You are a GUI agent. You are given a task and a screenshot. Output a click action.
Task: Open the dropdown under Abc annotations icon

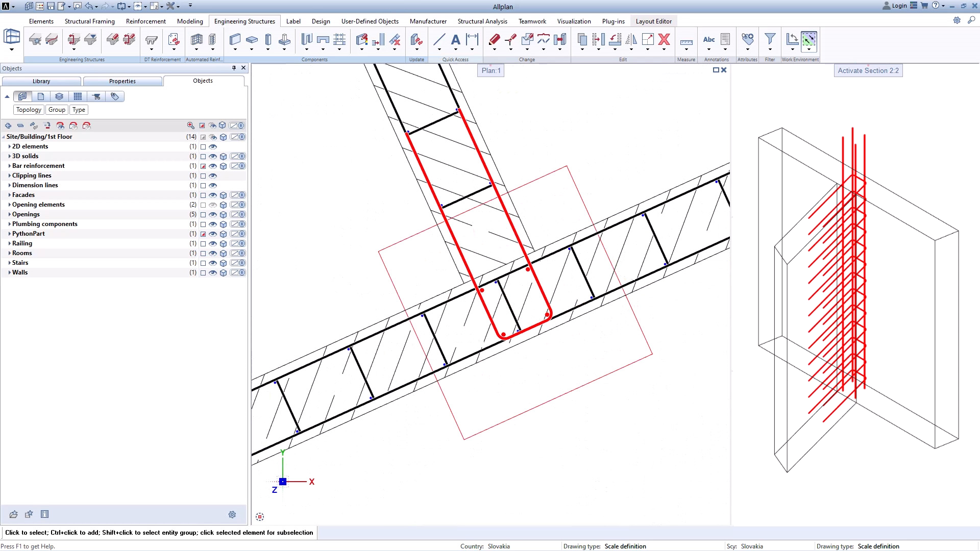pos(708,49)
